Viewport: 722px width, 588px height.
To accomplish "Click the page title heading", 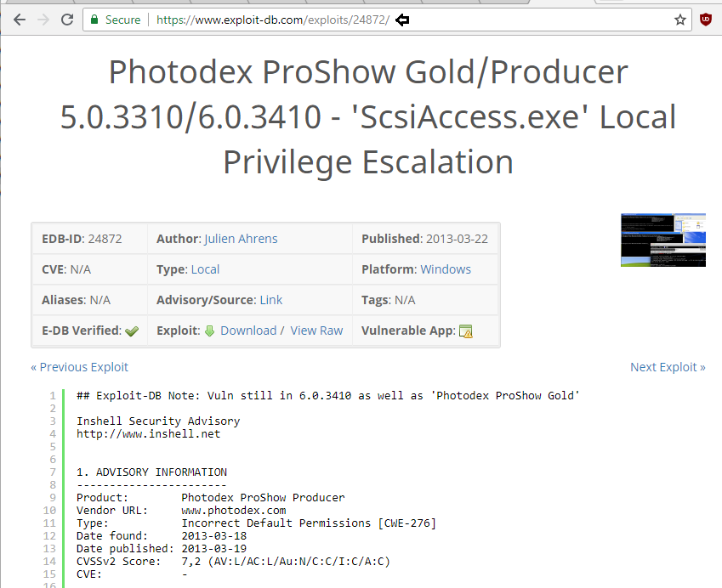I will pyautogui.click(x=368, y=117).
